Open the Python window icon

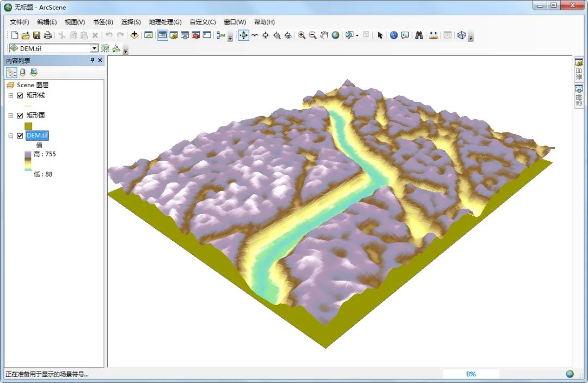point(207,35)
